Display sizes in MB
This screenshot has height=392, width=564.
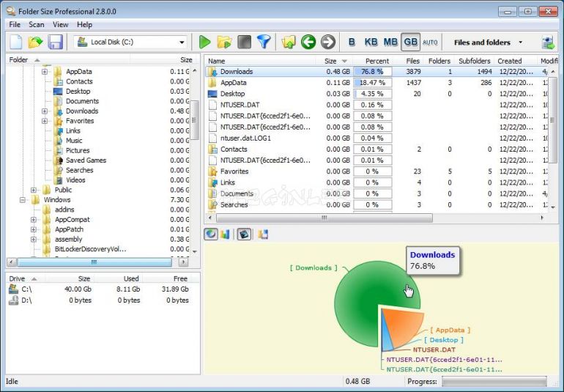pos(390,42)
